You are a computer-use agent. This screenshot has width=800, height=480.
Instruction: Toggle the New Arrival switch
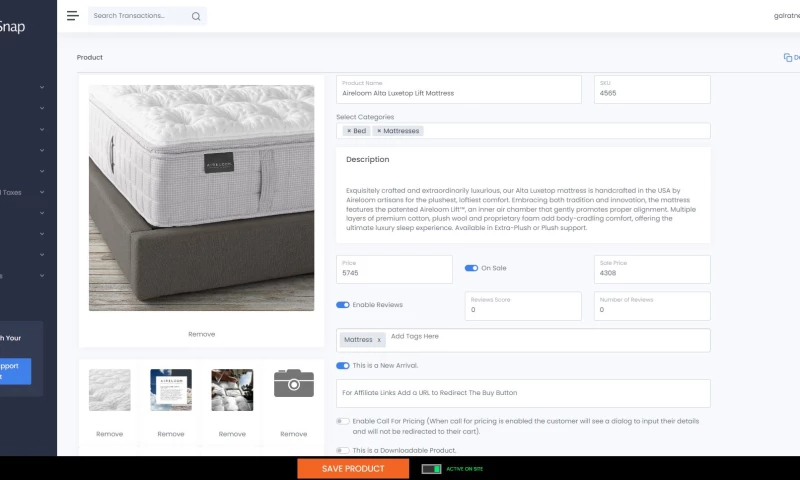click(x=343, y=366)
